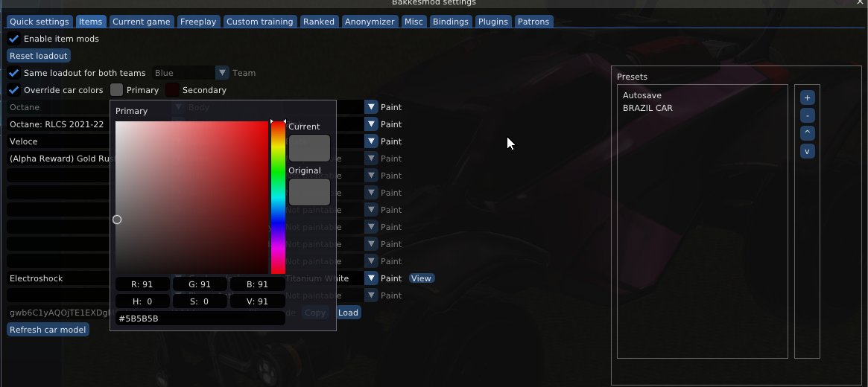Click the H: 0 hue field

pyautogui.click(x=142, y=301)
